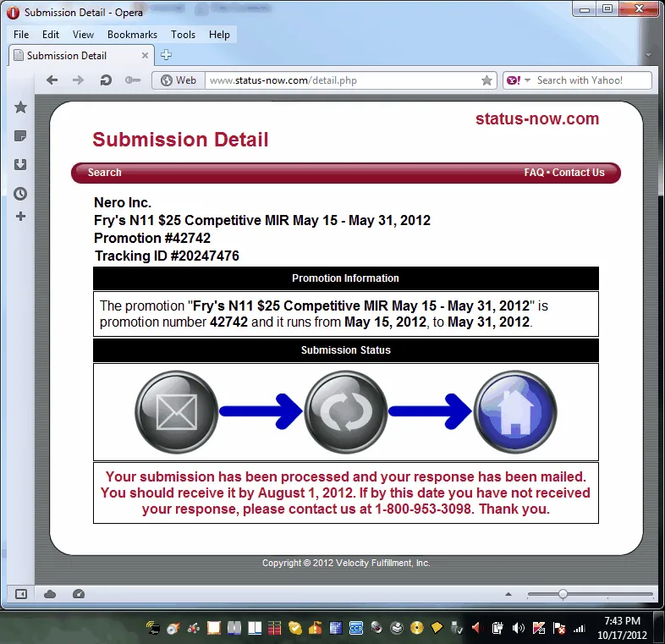Click the white volume speaker tray icon

click(x=519, y=627)
